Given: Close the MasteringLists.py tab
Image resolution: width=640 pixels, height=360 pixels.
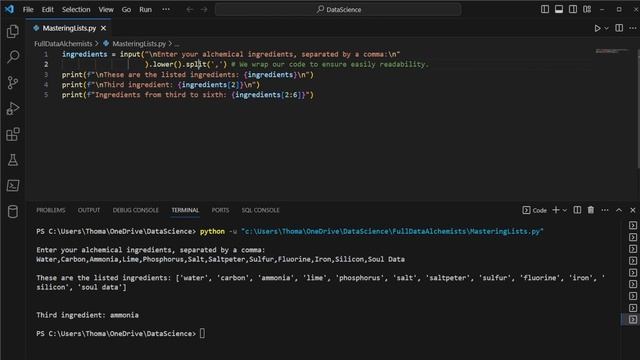Looking at the screenshot, I should tap(103, 28).
